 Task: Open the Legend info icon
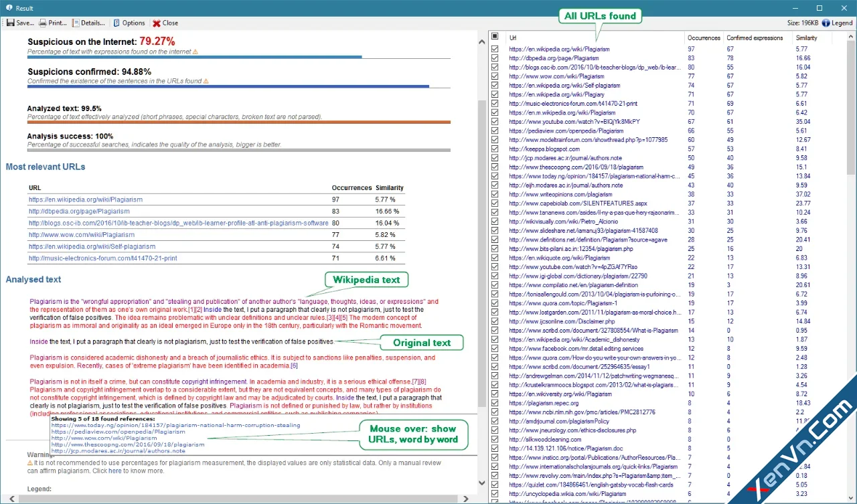click(826, 23)
